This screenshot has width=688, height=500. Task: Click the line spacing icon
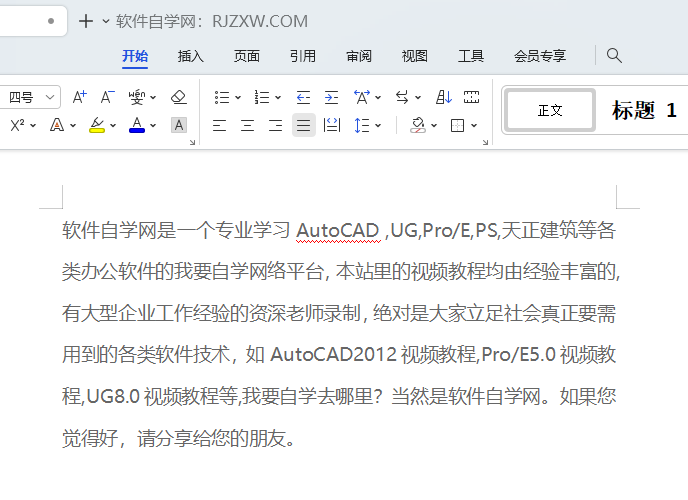[x=362, y=125]
